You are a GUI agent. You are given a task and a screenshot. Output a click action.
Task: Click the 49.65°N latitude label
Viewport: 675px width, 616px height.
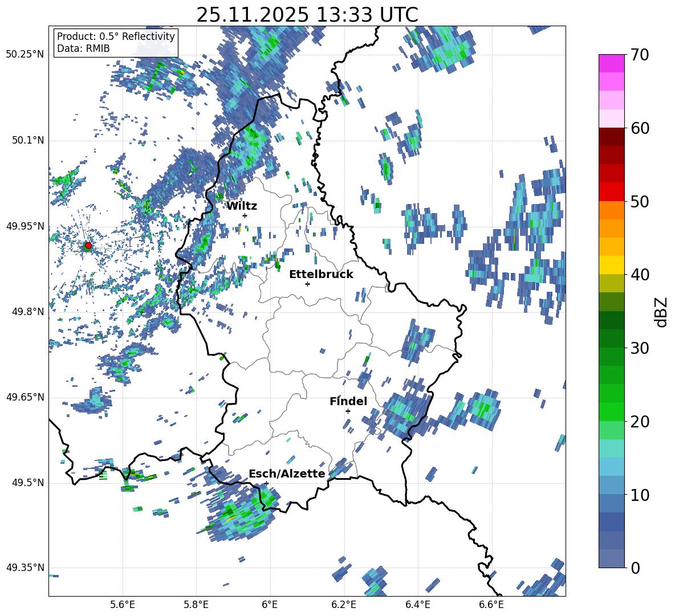[25, 397]
